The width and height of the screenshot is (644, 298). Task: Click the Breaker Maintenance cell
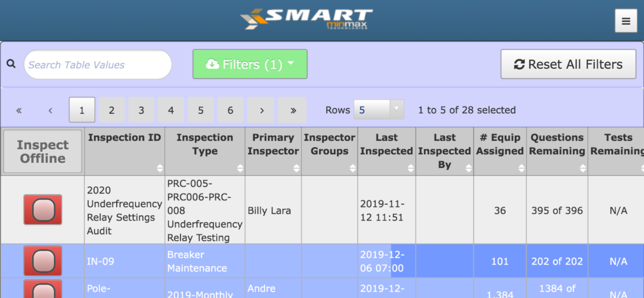click(205, 261)
